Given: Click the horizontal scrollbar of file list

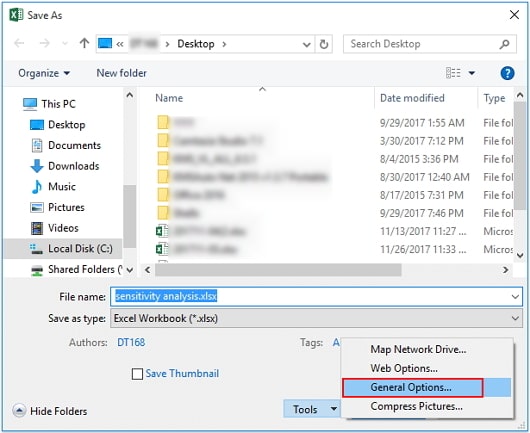Looking at the screenshot, I should 278,270.
